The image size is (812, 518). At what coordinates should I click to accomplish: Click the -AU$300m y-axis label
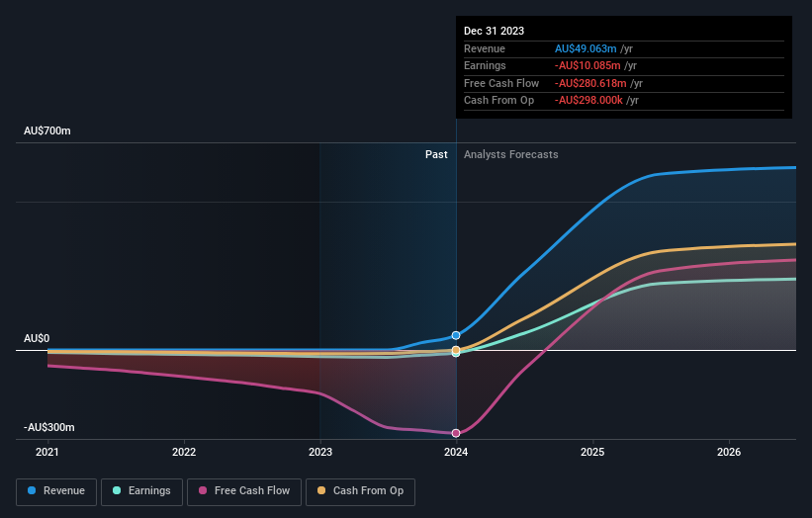coord(49,427)
